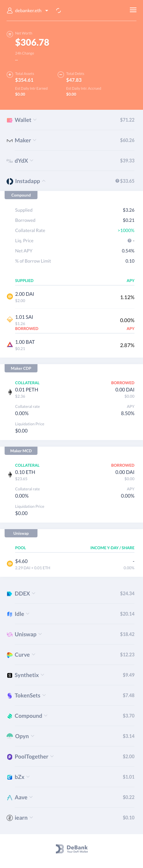This screenshot has width=143, height=868.
Task: Click the question mark beside Instadapp's $33.65
Action: tap(117, 181)
